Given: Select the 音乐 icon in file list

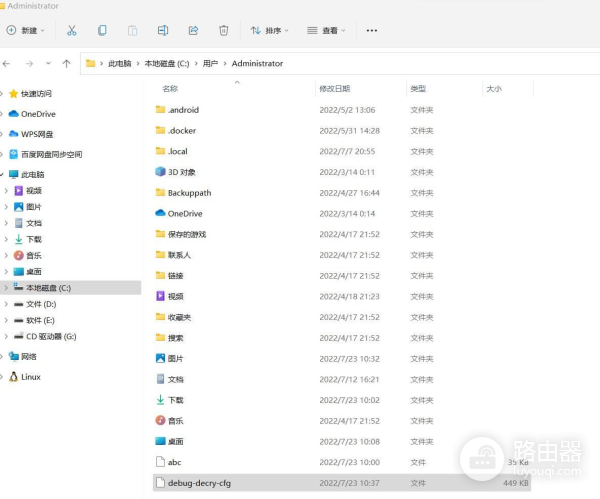Looking at the screenshot, I should [160, 421].
